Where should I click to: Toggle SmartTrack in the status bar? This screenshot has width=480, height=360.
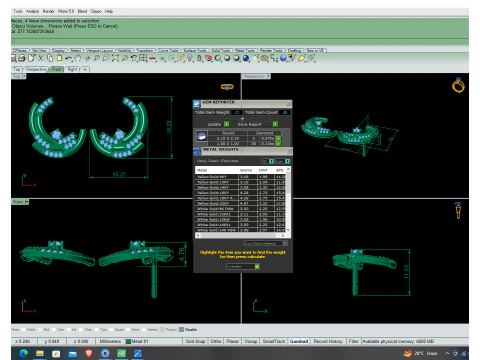[274, 341]
